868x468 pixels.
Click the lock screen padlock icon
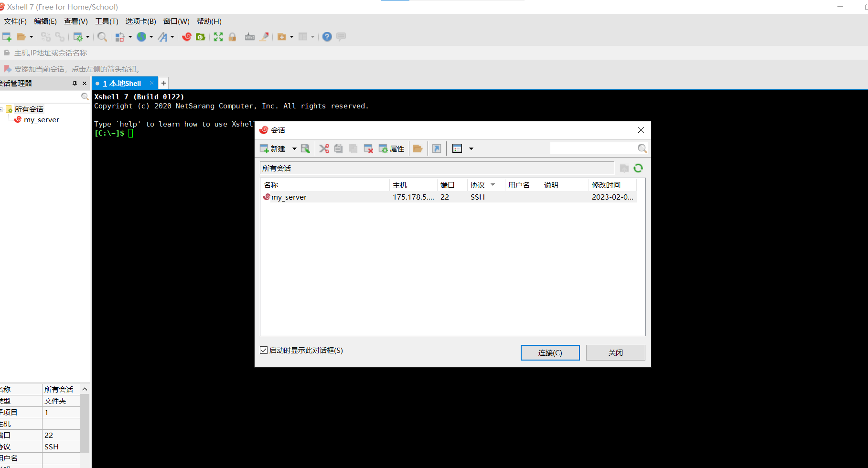(x=232, y=37)
